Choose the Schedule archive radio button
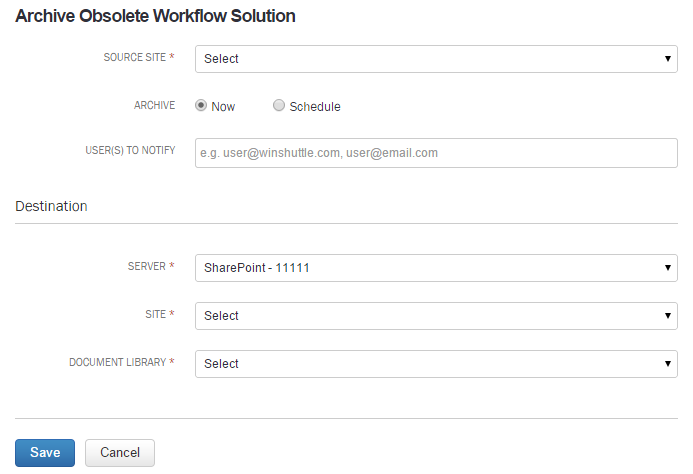Image resolution: width=693 pixels, height=474 pixels. 278,105
